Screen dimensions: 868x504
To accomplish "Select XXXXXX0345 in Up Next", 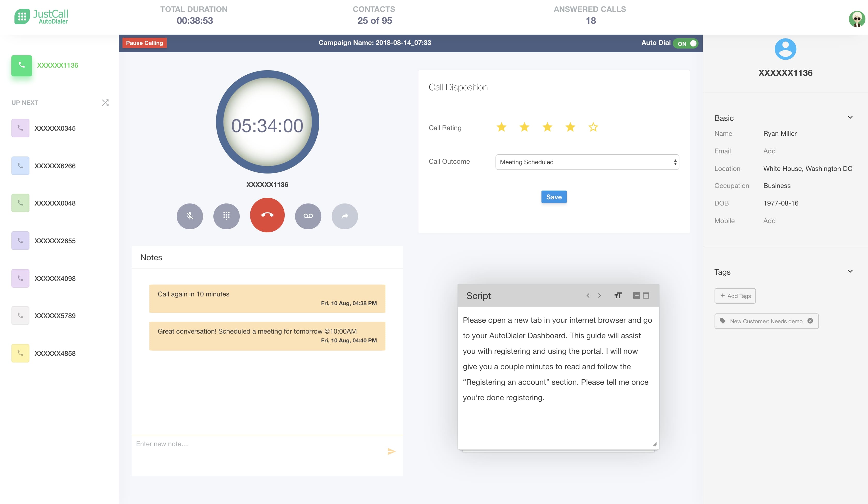I will (55, 128).
